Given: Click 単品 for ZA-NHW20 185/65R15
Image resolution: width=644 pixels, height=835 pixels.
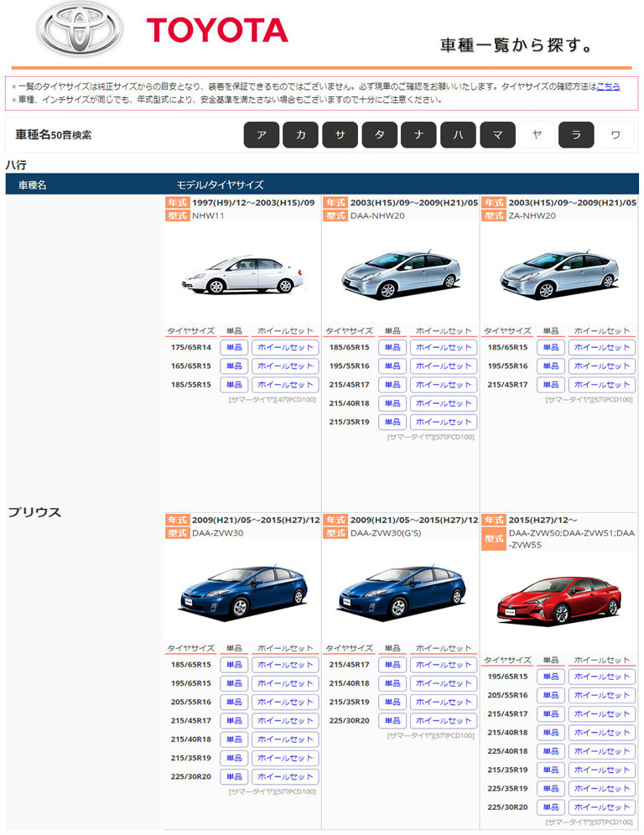Looking at the screenshot, I should [551, 347].
